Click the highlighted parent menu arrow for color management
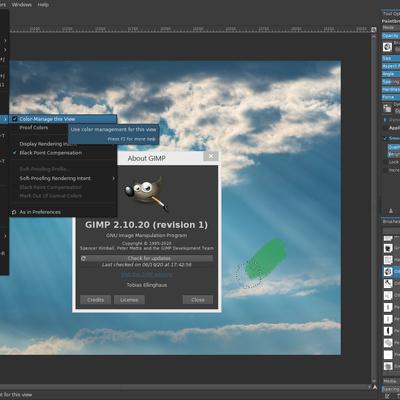This screenshot has height=400, width=400. (x=5, y=119)
